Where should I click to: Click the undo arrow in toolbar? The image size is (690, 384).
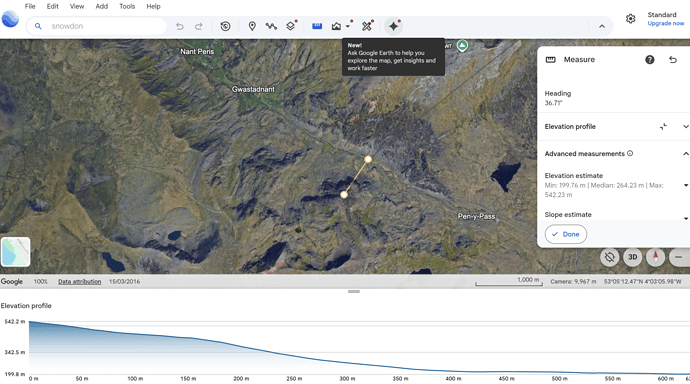tap(180, 26)
